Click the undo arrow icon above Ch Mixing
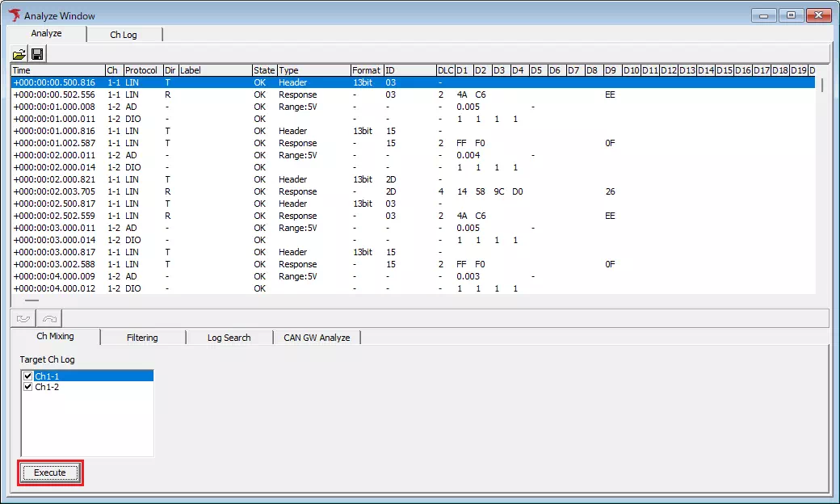 (23, 319)
